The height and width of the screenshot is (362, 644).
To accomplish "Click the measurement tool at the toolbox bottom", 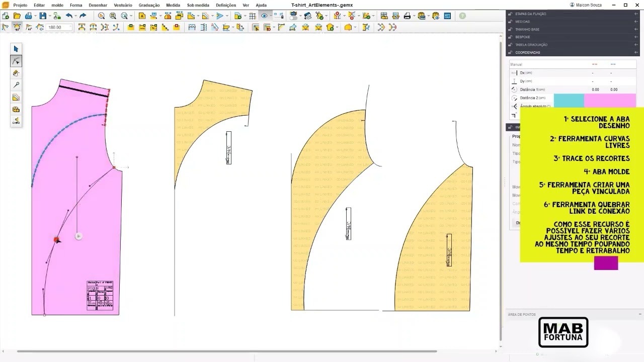I will 16,121.
